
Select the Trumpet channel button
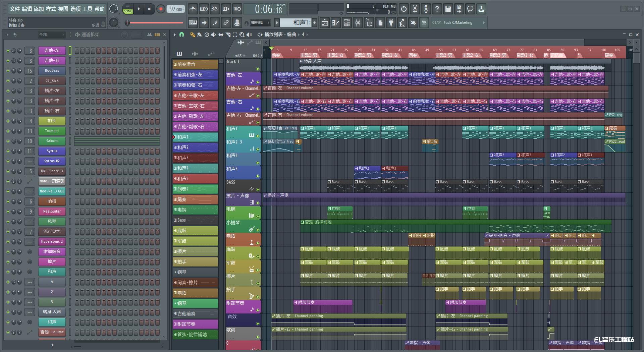tap(52, 131)
